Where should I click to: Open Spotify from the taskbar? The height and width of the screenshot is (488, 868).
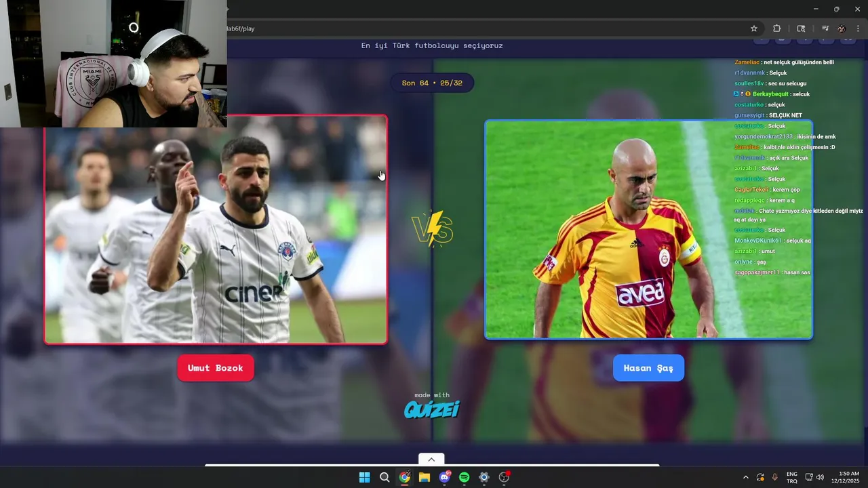click(464, 477)
